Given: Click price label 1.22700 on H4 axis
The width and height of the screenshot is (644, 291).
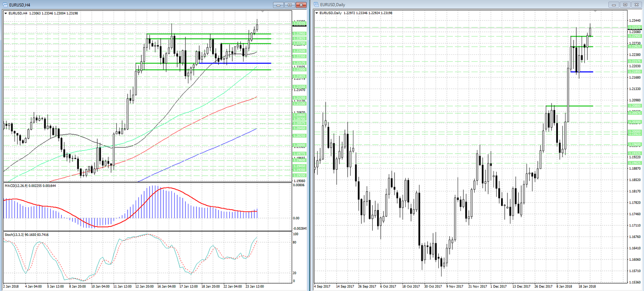Looking at the screenshot, I should (x=299, y=44).
